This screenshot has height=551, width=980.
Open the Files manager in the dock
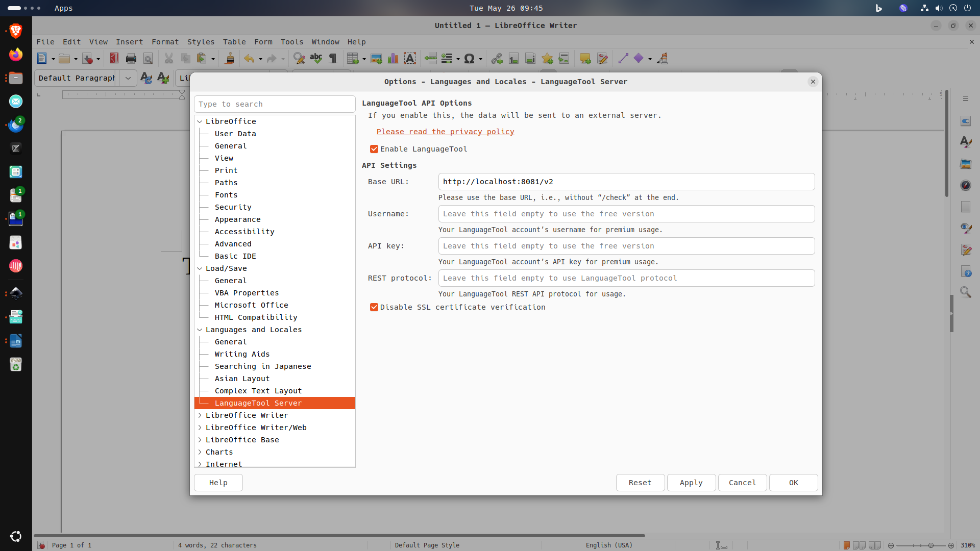[x=16, y=78]
